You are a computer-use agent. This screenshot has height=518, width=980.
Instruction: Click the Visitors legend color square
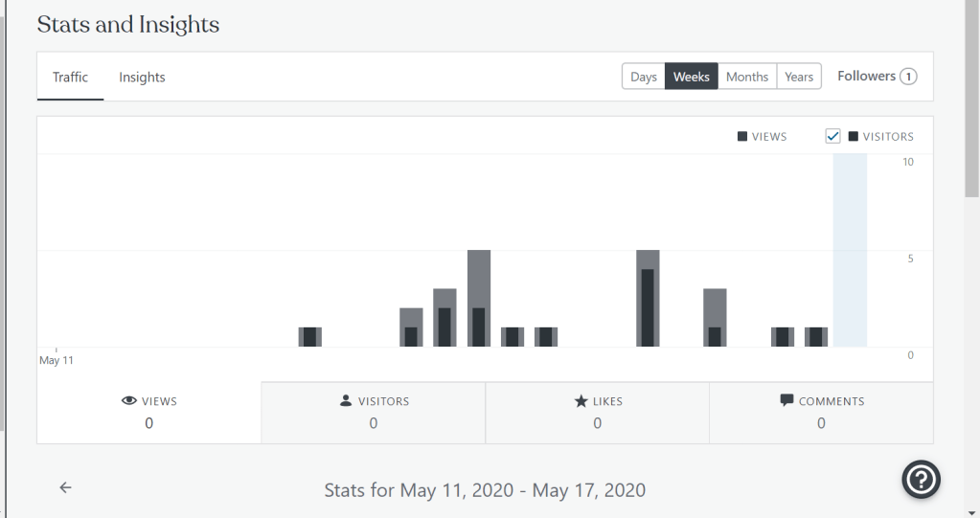854,137
